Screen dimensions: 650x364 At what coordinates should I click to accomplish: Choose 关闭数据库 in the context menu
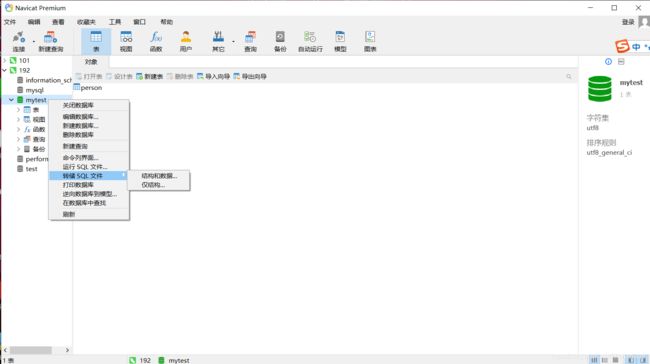click(89, 105)
